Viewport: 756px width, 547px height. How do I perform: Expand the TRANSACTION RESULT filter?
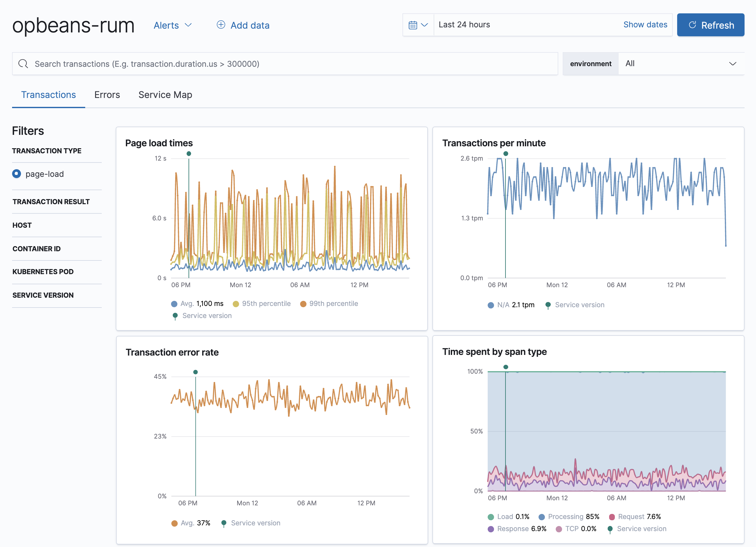(x=52, y=202)
